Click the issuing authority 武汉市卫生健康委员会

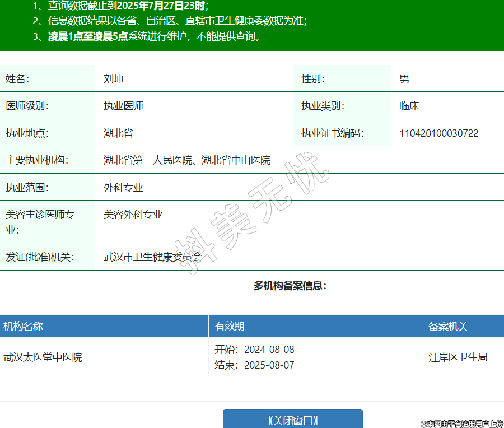tap(152, 257)
